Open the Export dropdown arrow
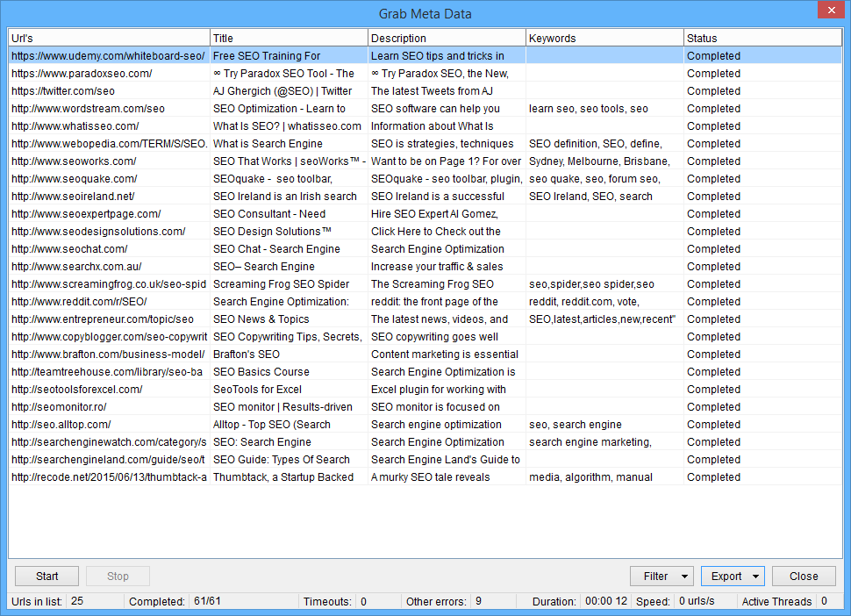 [755, 577]
